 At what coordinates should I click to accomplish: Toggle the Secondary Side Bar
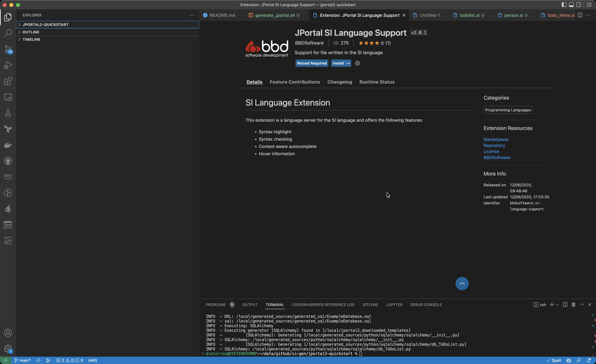point(579,4)
